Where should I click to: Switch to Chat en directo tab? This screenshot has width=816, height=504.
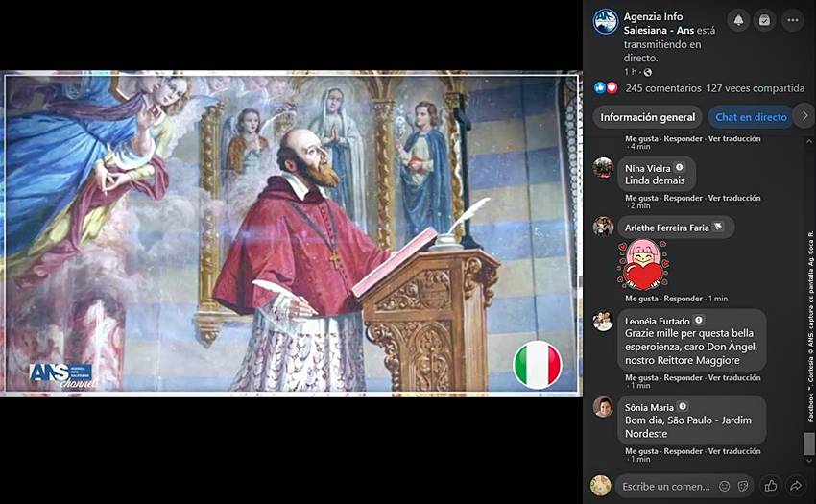click(x=751, y=117)
